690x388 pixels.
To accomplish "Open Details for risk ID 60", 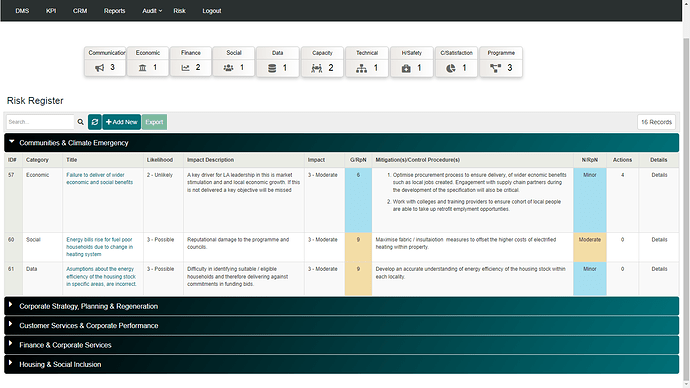I will pyautogui.click(x=659, y=239).
